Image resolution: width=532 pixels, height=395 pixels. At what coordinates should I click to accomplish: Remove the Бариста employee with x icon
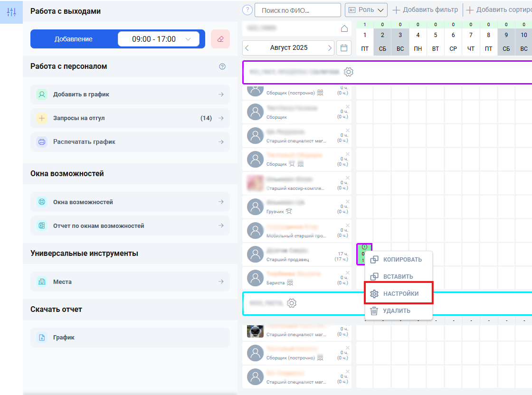(x=347, y=273)
